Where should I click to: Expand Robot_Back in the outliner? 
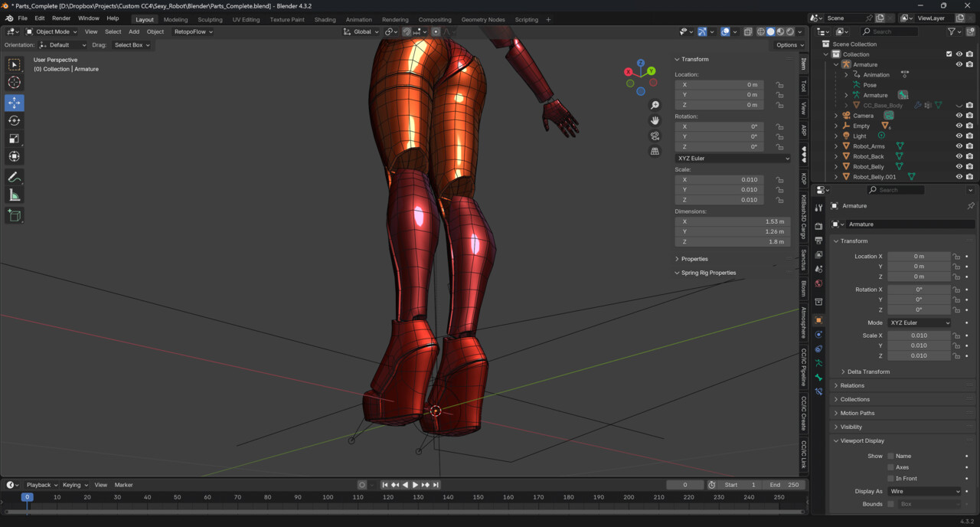point(836,156)
